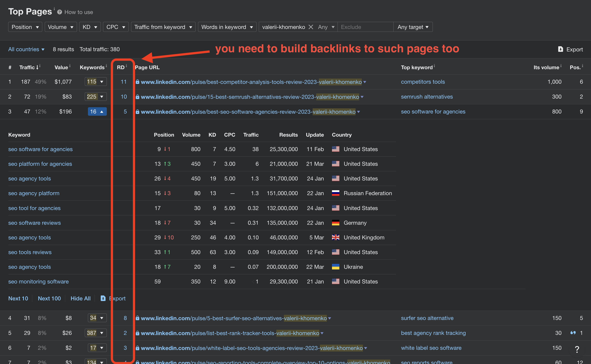This screenshot has height=364, width=591.
Task: Open the list-best-rank-tracker-tools LinkedIn URL
Action: pos(230,333)
